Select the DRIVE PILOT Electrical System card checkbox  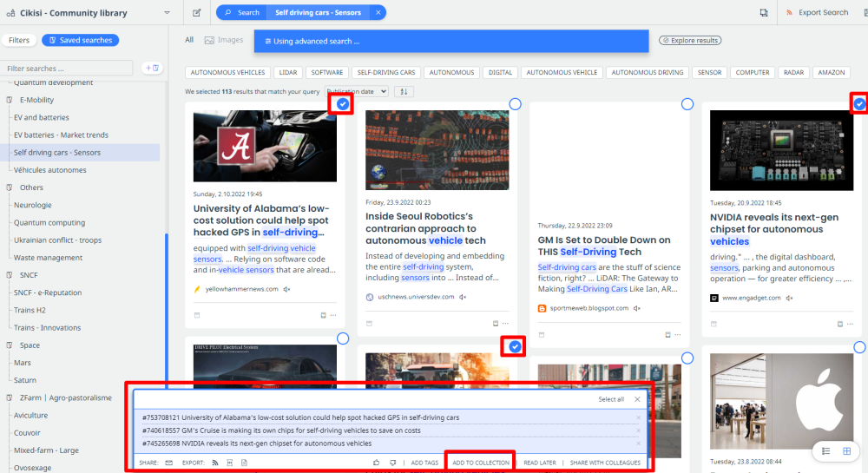coord(343,338)
